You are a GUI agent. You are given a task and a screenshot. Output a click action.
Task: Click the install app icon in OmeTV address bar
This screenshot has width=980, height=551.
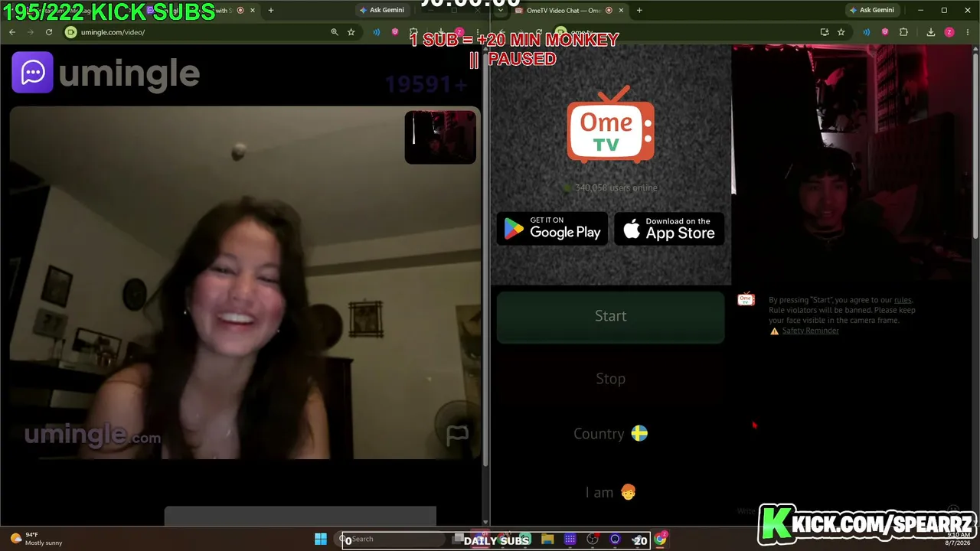point(825,32)
